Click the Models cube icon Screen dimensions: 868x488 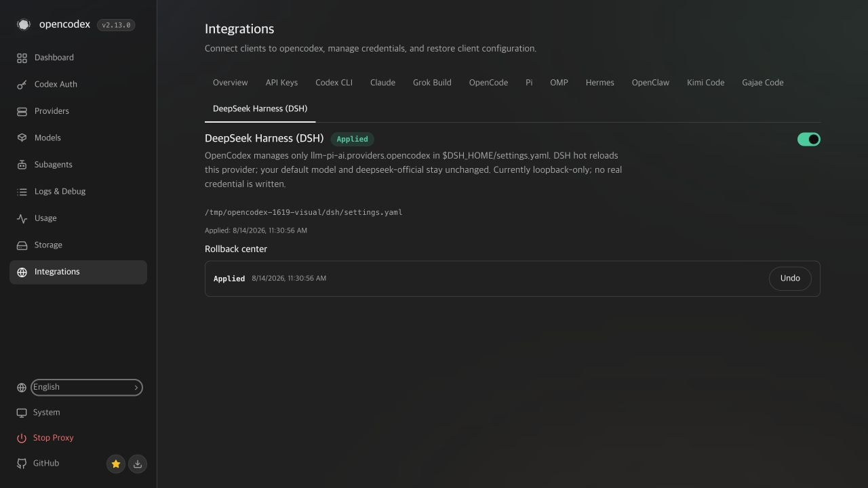coord(22,138)
